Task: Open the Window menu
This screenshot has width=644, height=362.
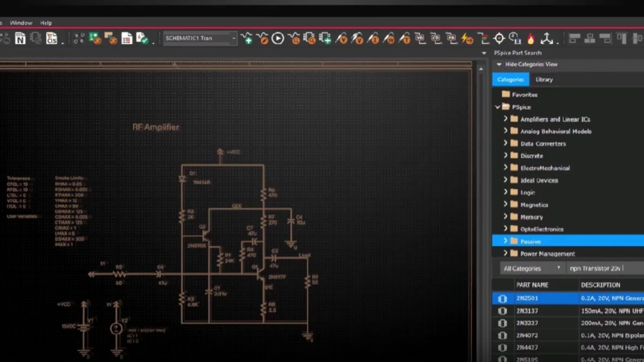Action: [x=21, y=23]
